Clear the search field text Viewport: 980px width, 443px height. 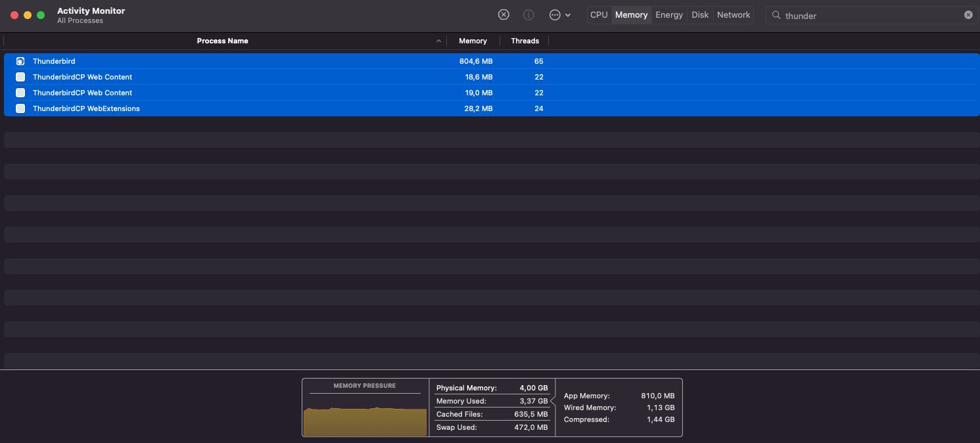968,15
